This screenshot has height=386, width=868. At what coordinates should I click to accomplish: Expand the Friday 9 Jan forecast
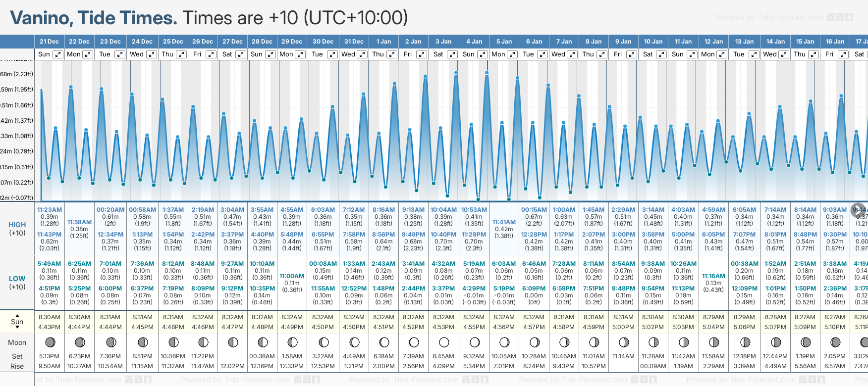(x=631, y=54)
